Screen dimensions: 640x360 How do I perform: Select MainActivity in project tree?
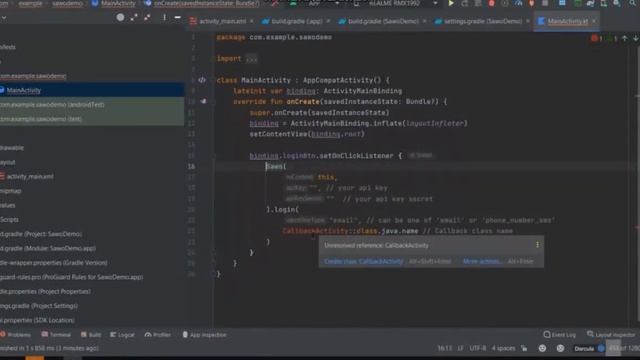92,90
